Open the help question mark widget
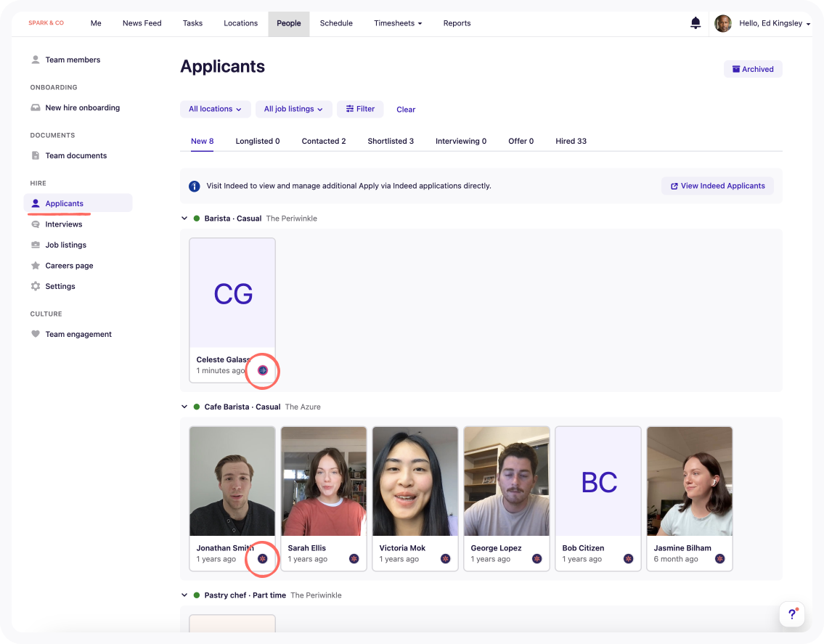 click(792, 614)
